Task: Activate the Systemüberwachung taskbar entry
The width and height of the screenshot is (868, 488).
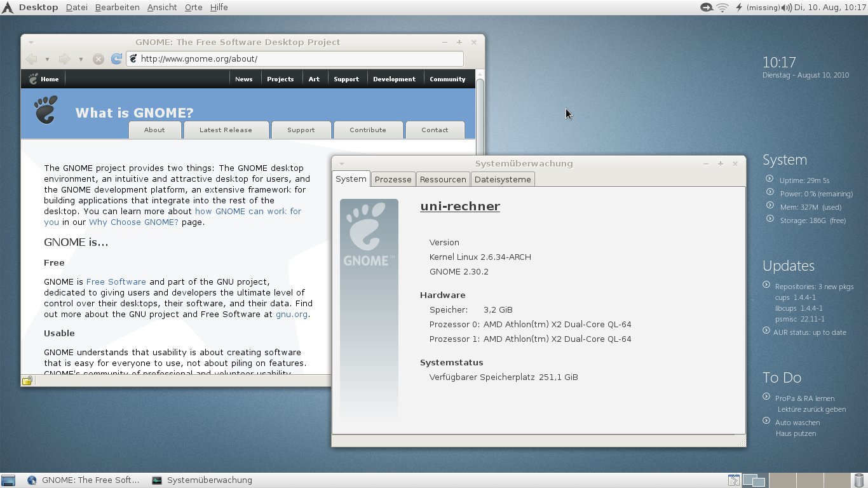Action: pyautogui.click(x=202, y=480)
